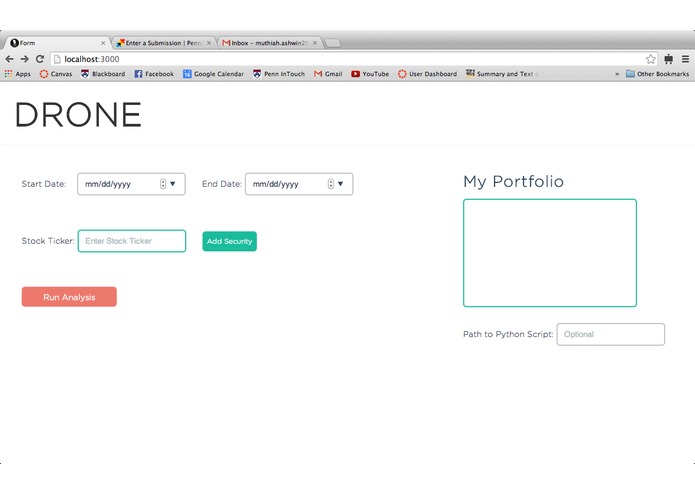Image resolution: width=695 pixels, height=494 pixels.
Task: Switch to the Inbox Gmail tab
Action: point(269,43)
